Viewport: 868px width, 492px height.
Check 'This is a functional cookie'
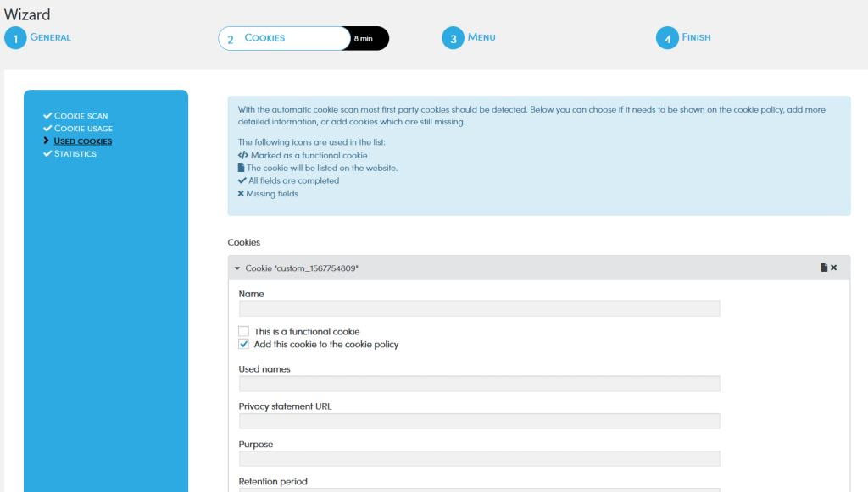point(243,331)
